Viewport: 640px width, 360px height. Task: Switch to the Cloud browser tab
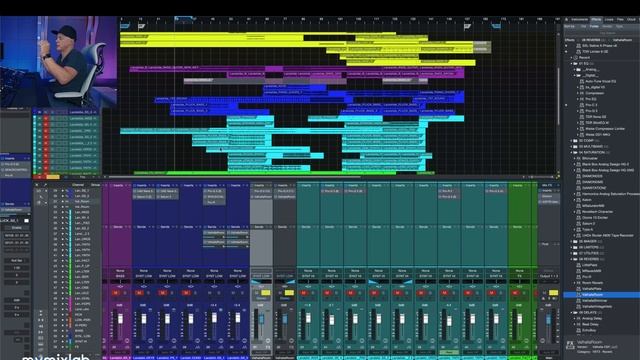point(631,19)
